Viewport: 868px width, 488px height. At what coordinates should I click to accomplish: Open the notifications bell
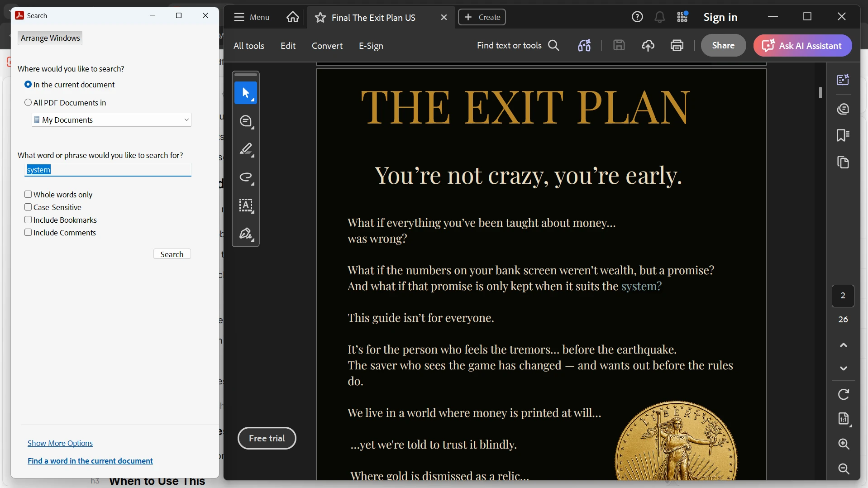click(x=660, y=17)
